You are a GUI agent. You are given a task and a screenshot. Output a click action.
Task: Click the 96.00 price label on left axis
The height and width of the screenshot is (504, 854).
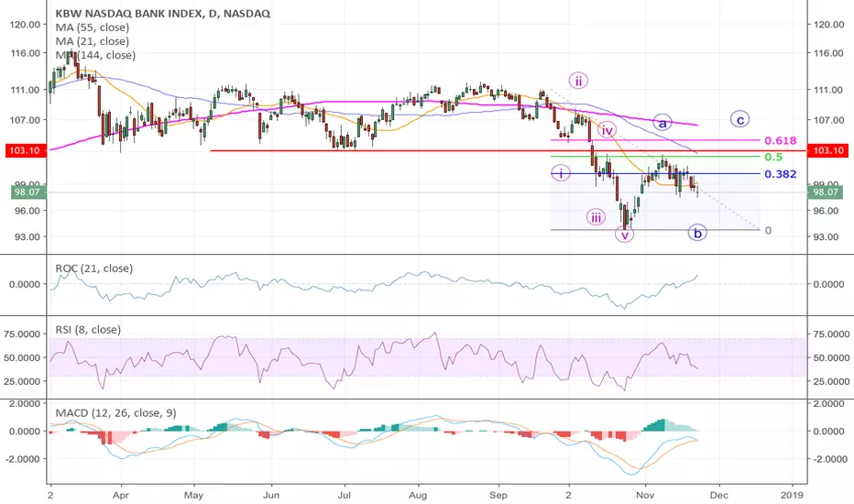click(28, 211)
